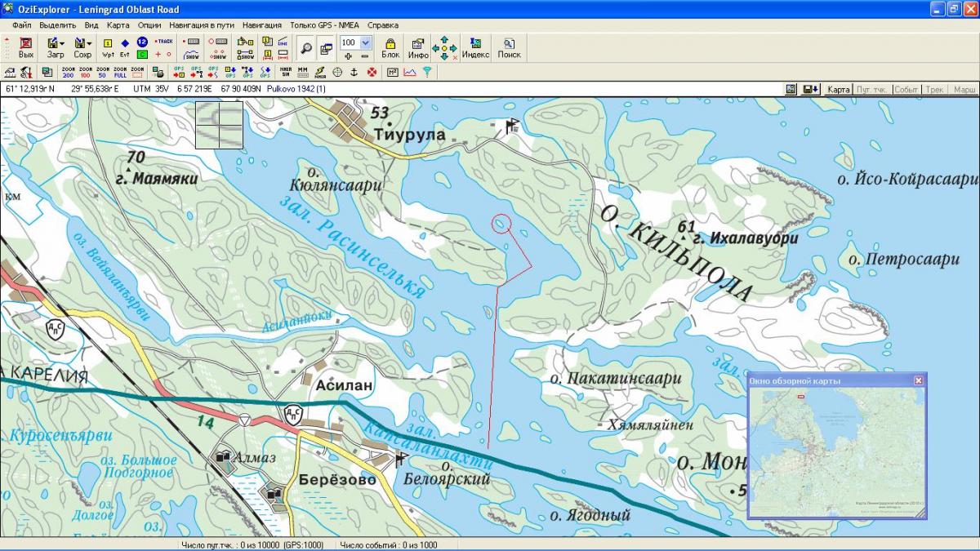Open the Справка help menu

pyautogui.click(x=383, y=25)
